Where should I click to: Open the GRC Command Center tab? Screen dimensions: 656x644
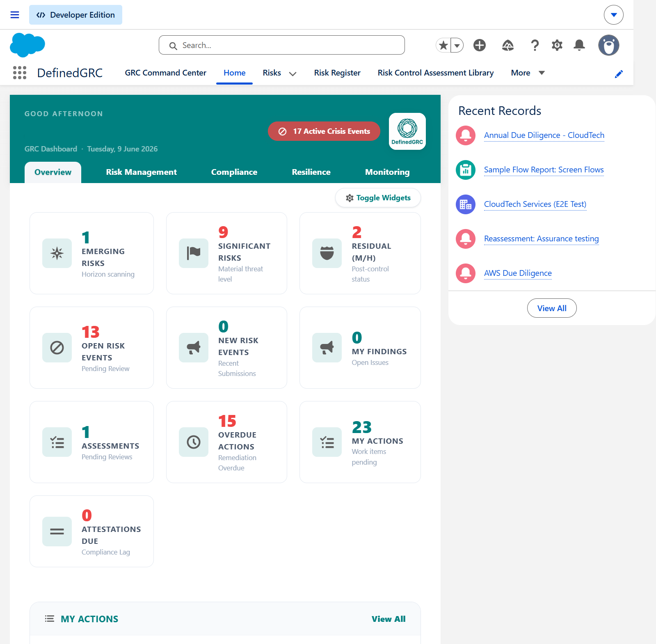pyautogui.click(x=165, y=73)
